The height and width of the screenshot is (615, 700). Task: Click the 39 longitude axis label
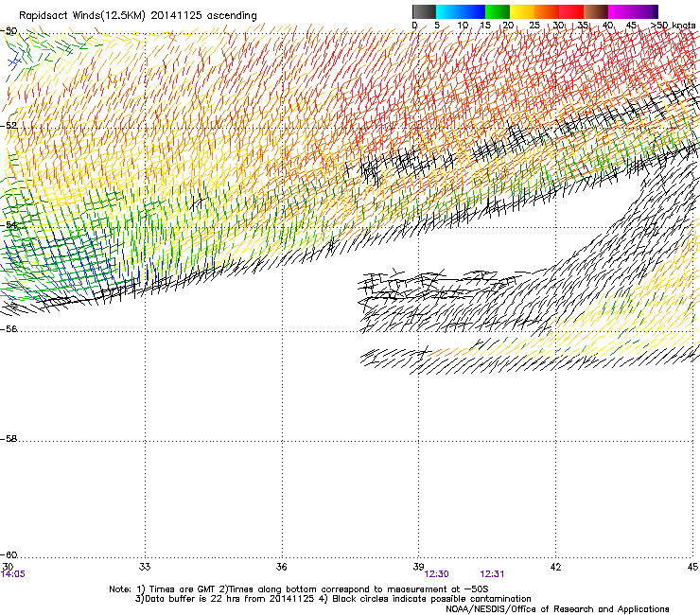pos(418,567)
